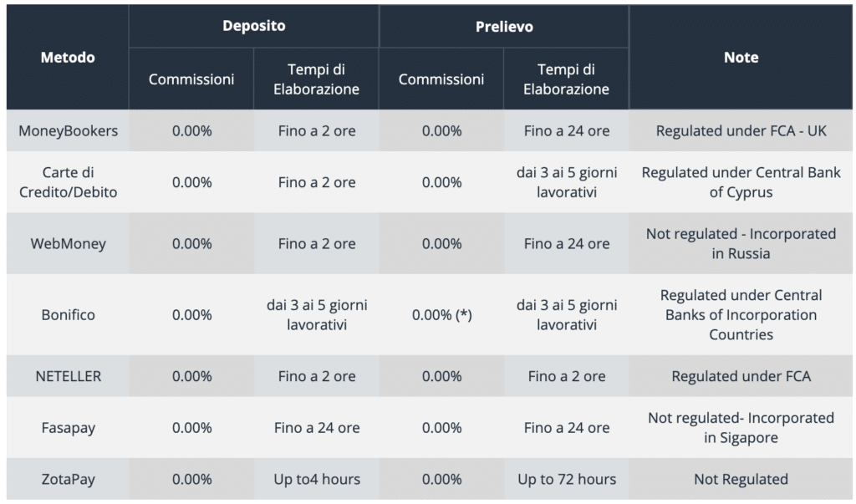
Task: Select the Prelievo header cell
Action: pos(504,26)
